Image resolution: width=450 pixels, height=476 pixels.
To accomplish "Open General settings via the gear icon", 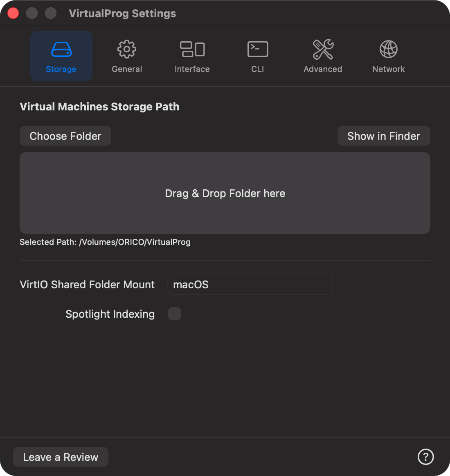I will (x=126, y=49).
